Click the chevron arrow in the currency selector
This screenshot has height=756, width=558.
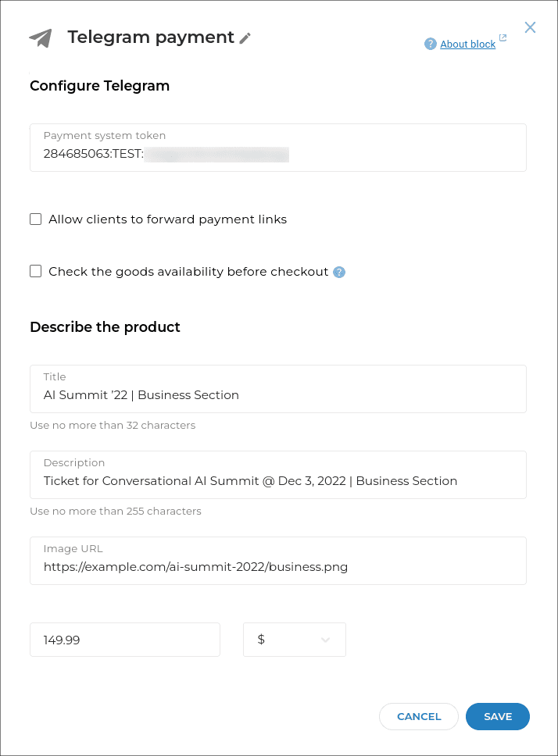[x=326, y=640]
